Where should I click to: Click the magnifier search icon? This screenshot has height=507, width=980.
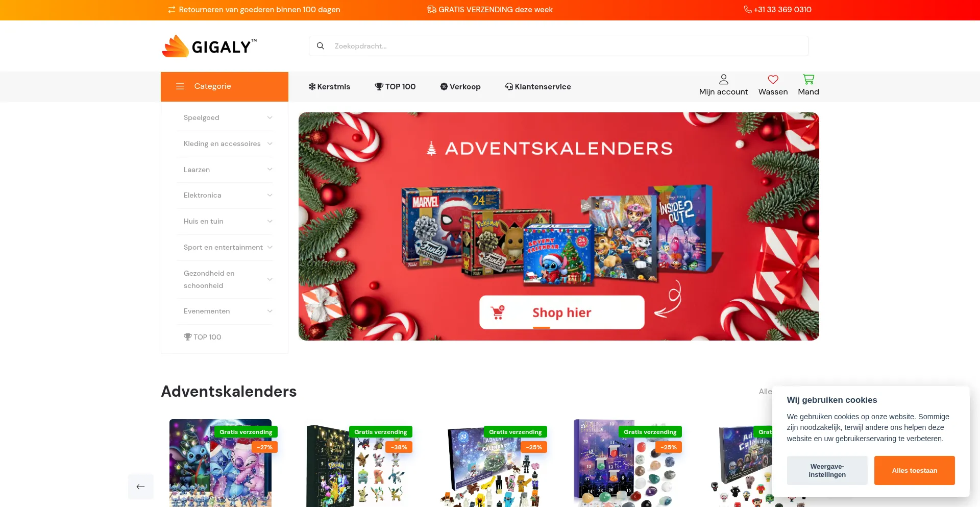pyautogui.click(x=321, y=46)
